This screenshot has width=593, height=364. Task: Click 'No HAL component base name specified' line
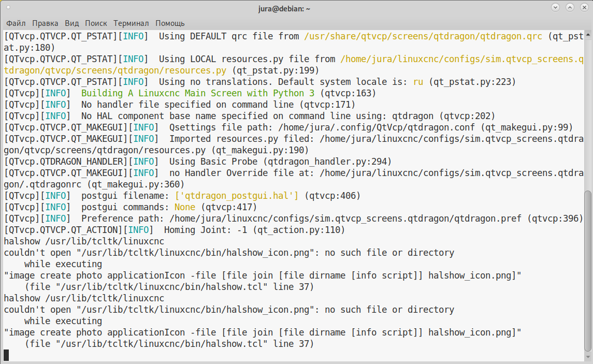coord(250,116)
